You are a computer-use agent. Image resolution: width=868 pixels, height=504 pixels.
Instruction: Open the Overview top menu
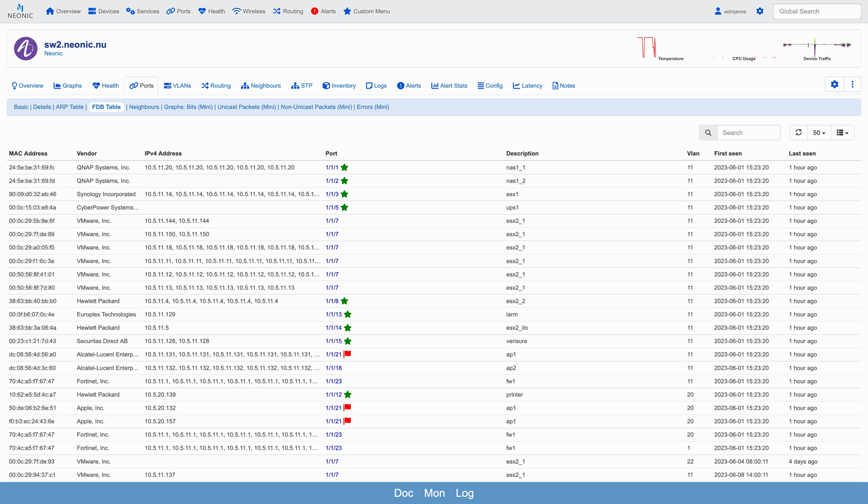click(63, 11)
